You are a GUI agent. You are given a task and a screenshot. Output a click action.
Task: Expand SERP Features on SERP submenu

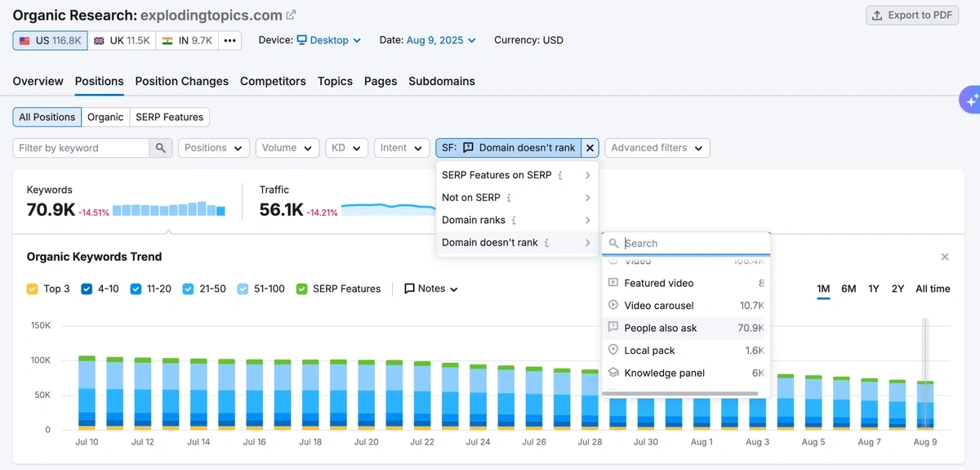click(x=517, y=175)
